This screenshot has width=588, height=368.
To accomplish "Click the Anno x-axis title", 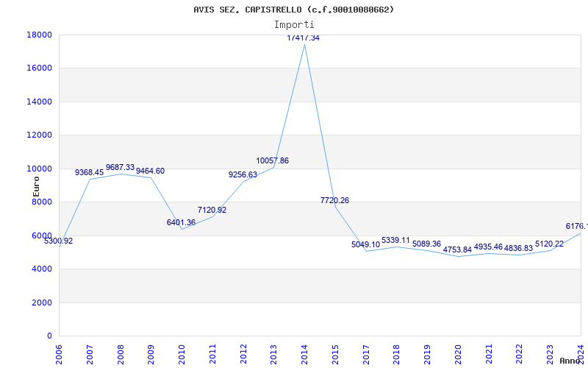I will [570, 361].
